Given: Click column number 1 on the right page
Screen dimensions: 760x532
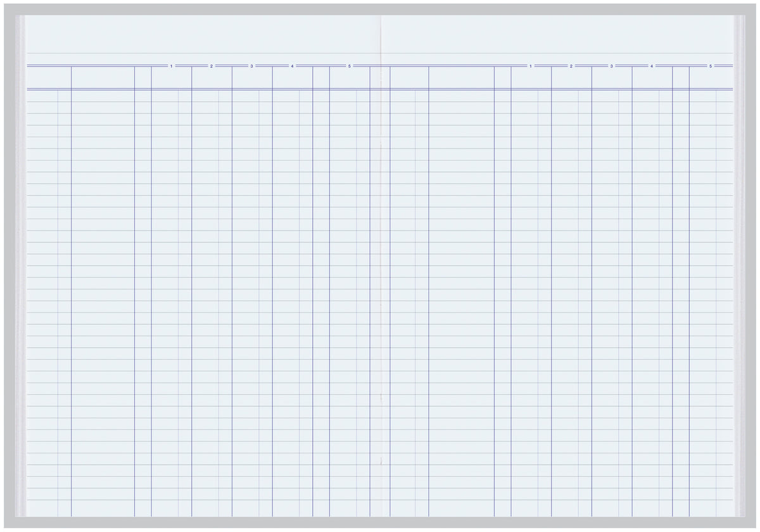Looking at the screenshot, I should [531, 66].
